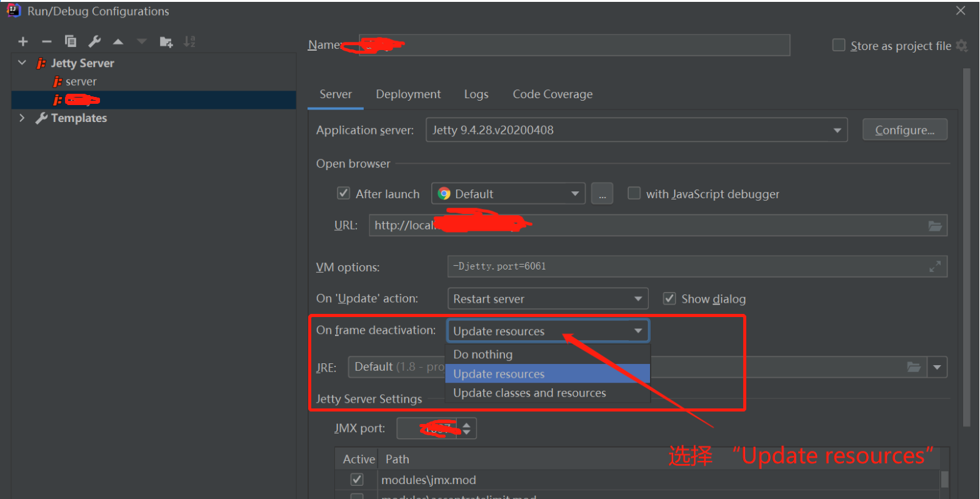Click the Name input field
Screen dimensions: 980x499
coord(574,45)
